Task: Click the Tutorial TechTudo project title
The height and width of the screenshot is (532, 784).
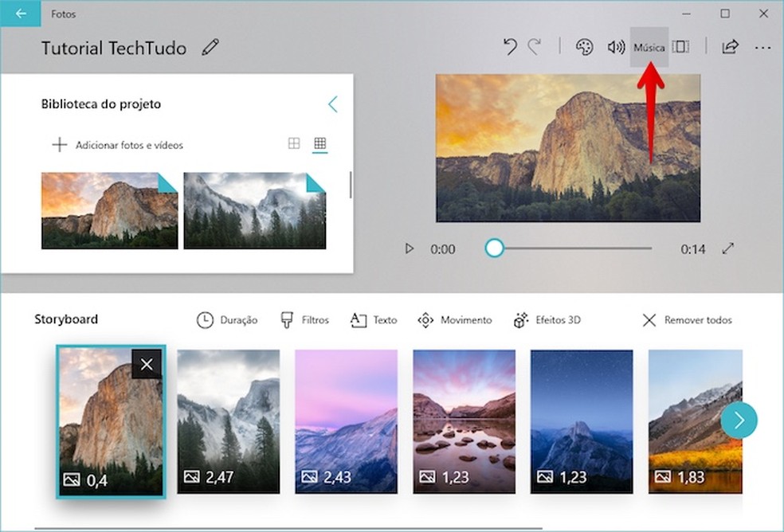Action: tap(114, 48)
